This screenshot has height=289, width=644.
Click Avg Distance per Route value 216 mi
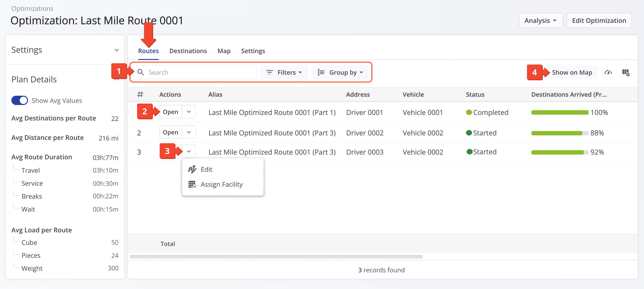tap(108, 138)
